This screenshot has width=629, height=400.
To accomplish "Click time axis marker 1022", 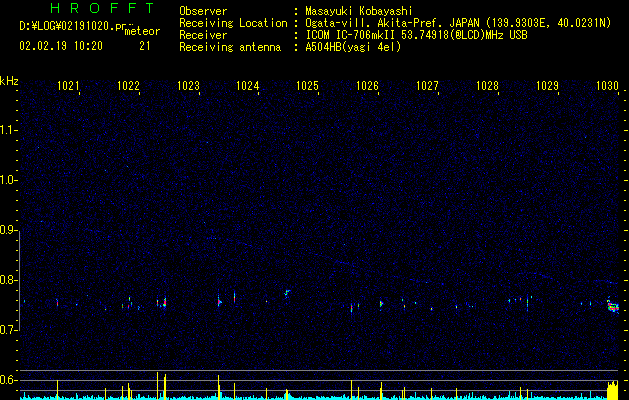I will click(128, 85).
